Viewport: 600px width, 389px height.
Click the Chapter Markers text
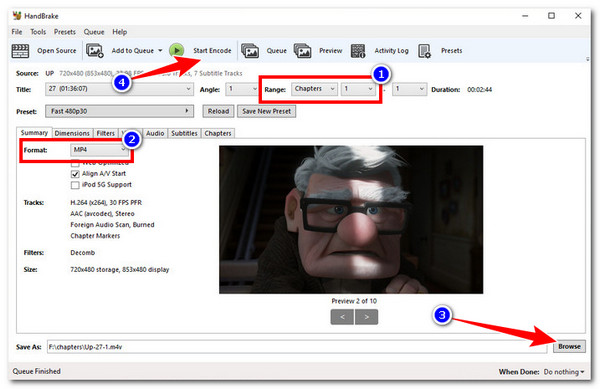click(x=95, y=236)
